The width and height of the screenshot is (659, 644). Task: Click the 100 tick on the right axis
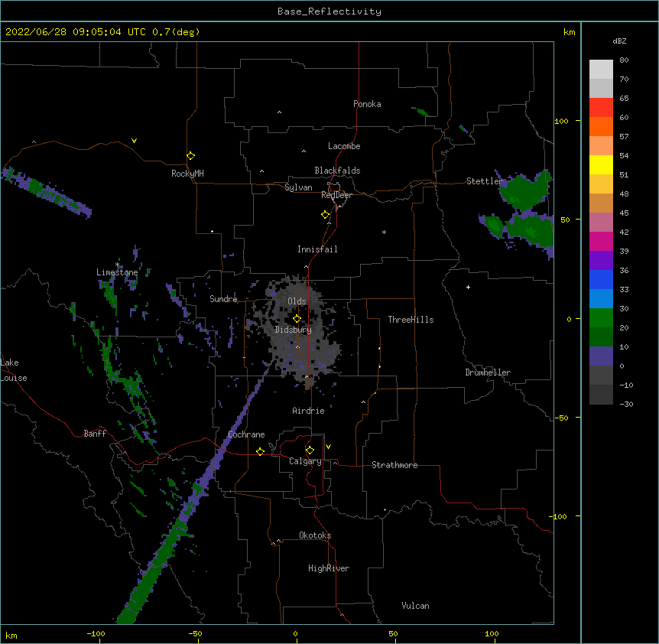coord(561,121)
